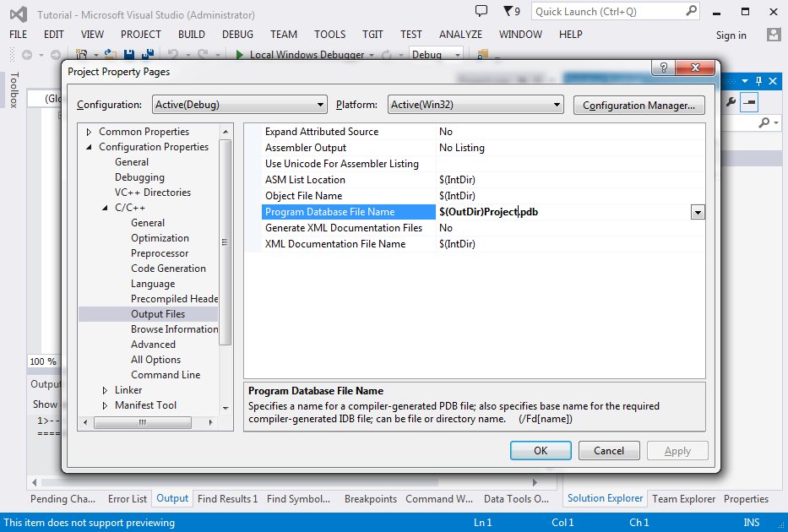Click the Undo arrow in the toolbar
This screenshot has height=532, width=788.
click(173, 54)
